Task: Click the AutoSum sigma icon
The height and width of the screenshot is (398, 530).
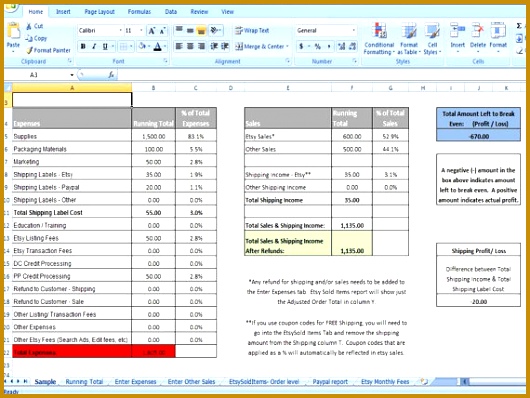Action: [519, 26]
